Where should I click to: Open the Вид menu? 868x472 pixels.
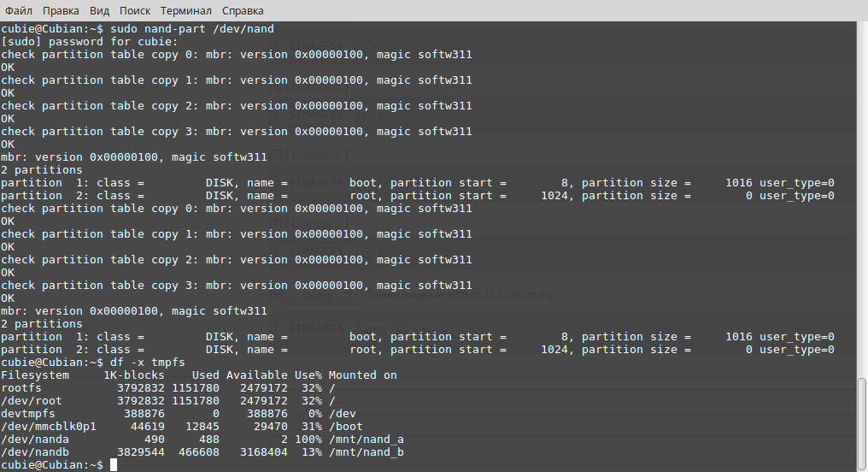[99, 10]
